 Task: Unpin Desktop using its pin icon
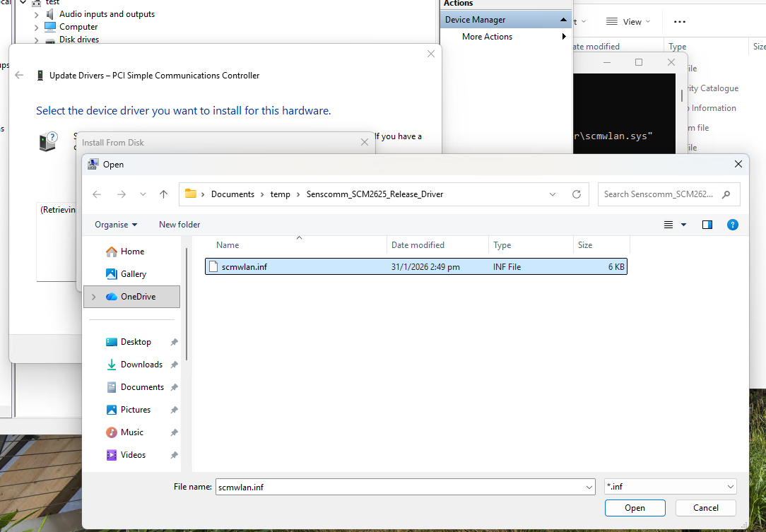pos(174,342)
